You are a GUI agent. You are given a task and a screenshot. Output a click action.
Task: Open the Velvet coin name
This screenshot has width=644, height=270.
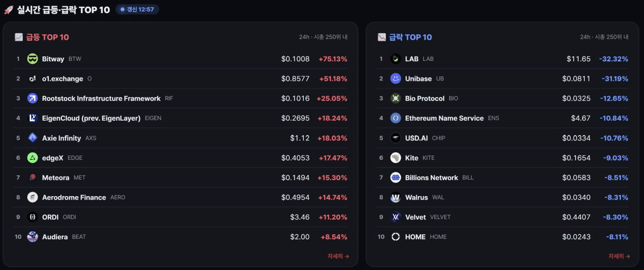[x=416, y=217]
